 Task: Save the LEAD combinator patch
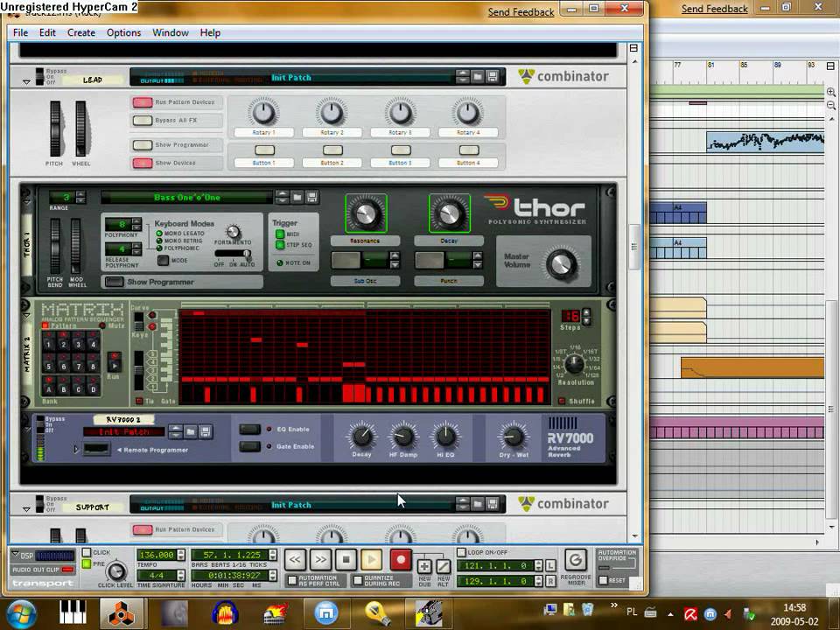pos(493,77)
